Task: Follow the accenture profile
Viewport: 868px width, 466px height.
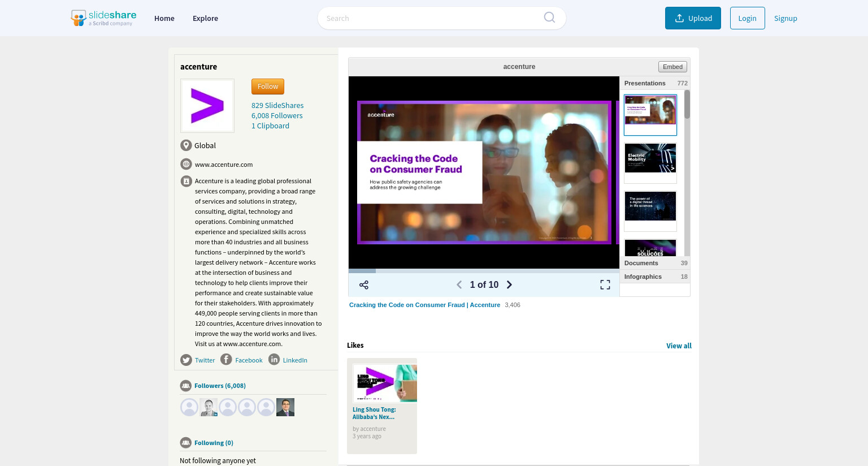Action: (268, 87)
